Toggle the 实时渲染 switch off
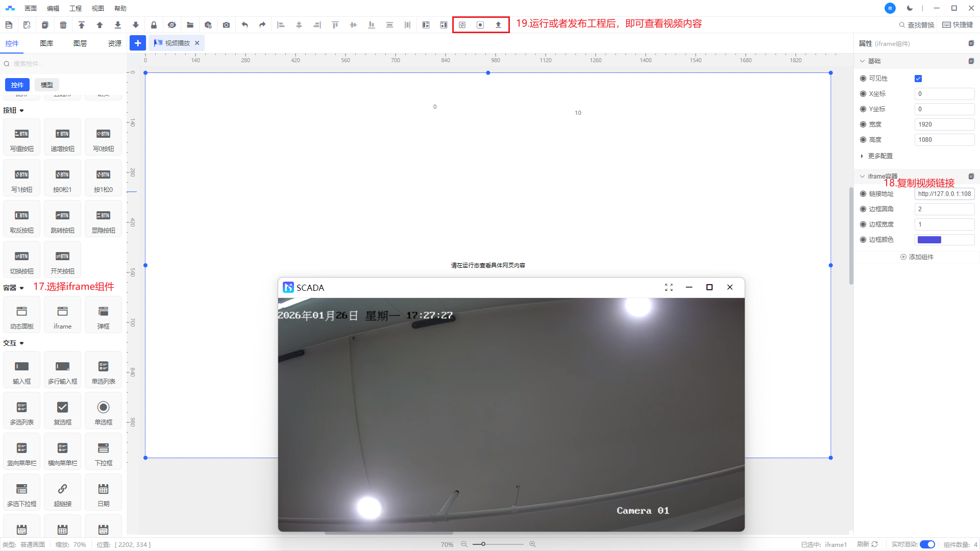Image resolution: width=980 pixels, height=551 pixels. pos(927,544)
